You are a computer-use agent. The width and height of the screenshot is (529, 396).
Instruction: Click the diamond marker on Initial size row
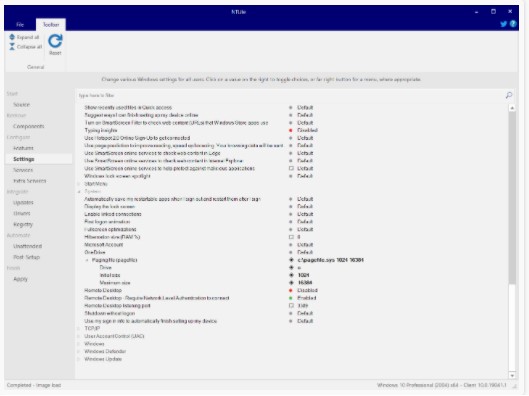pos(291,275)
